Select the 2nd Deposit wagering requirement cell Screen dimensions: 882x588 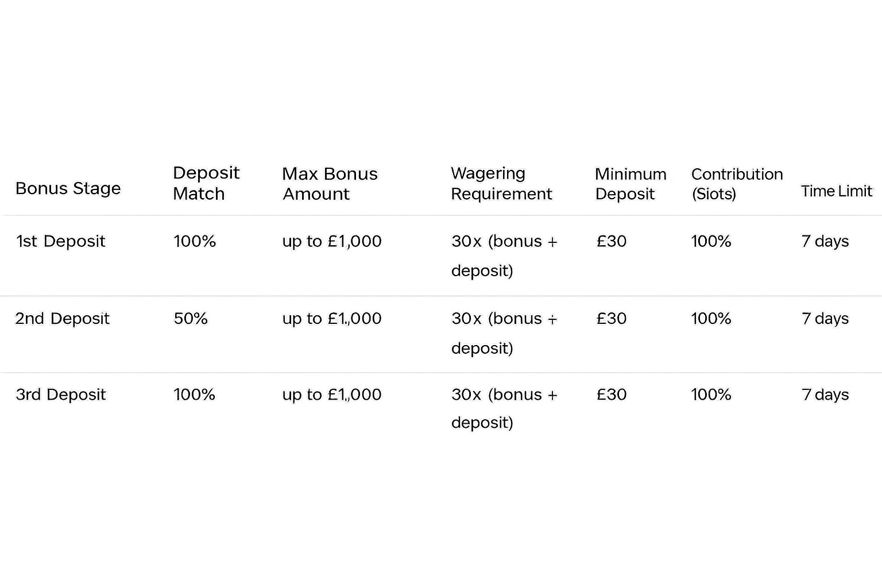point(504,333)
